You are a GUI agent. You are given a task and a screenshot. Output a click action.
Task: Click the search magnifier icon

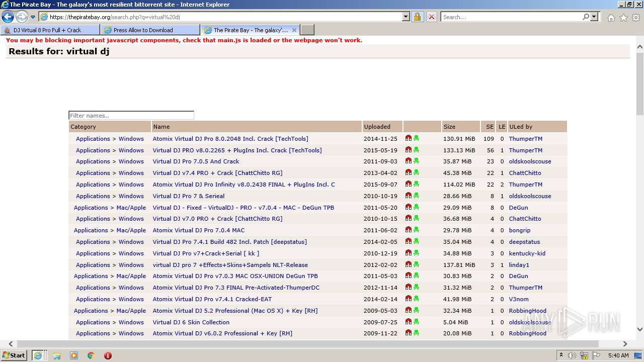click(586, 17)
